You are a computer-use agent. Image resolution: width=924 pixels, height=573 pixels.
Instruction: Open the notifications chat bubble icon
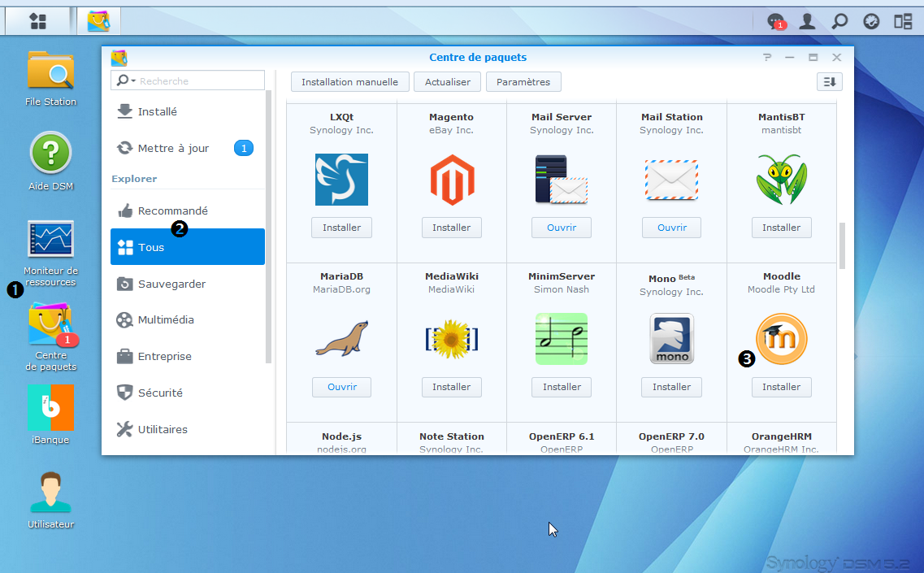(776, 22)
